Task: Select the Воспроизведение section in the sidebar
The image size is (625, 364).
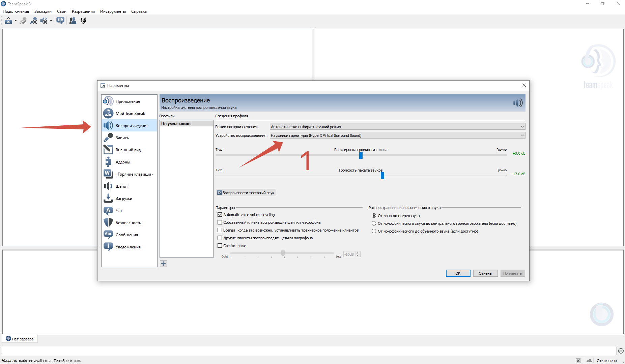Action: pos(130,125)
